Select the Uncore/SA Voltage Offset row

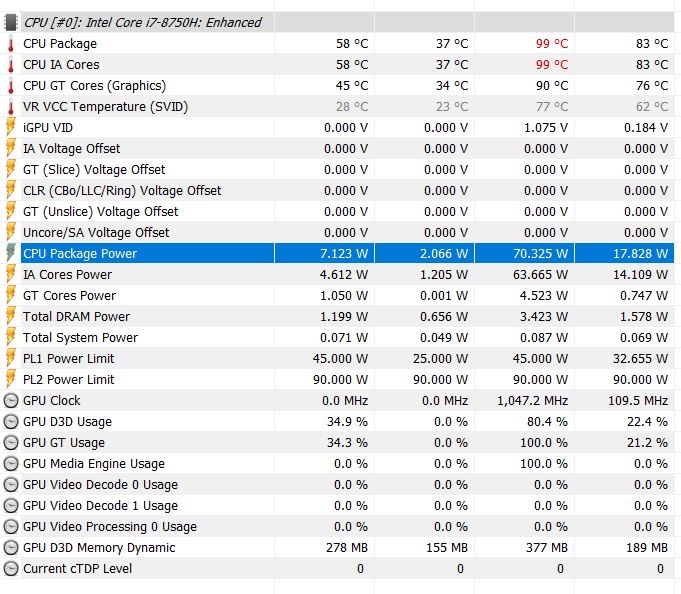pos(96,232)
